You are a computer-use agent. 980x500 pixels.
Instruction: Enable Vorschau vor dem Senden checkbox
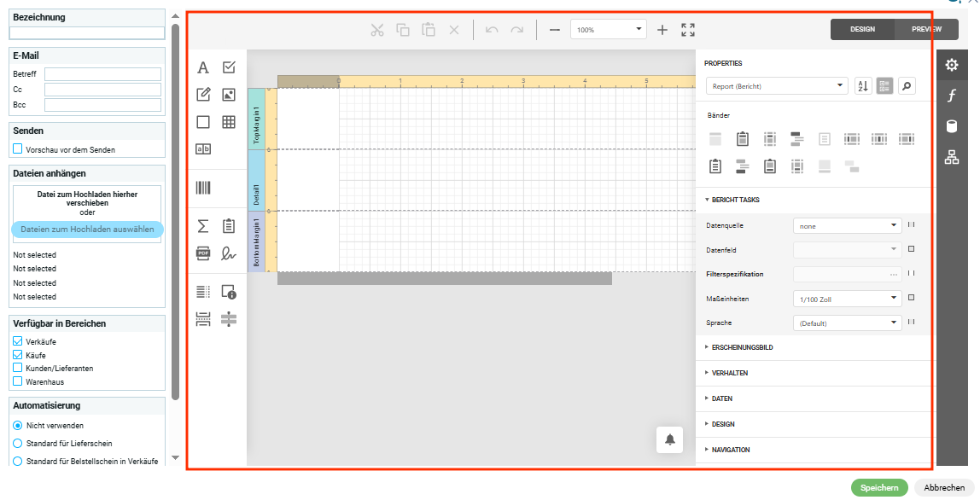point(18,149)
